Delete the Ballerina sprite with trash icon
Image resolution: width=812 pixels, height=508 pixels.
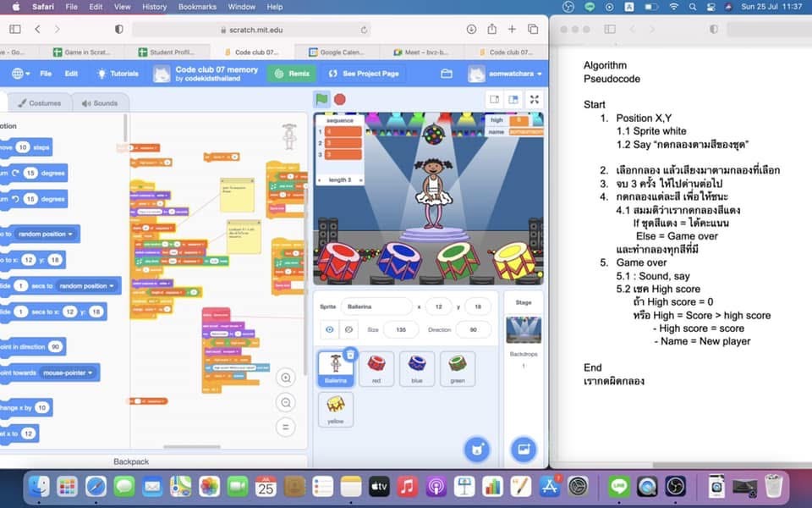point(350,355)
